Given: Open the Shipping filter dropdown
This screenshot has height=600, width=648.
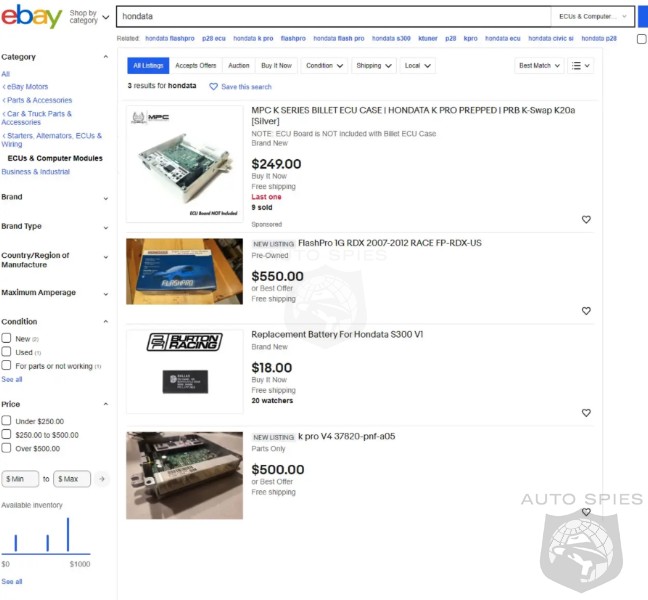Looking at the screenshot, I should [x=374, y=66].
